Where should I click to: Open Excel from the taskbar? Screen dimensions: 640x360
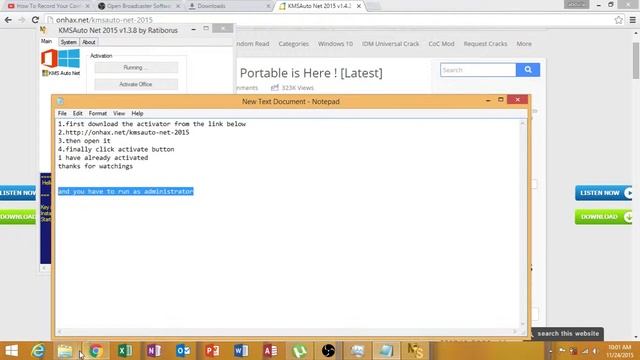coord(125,351)
